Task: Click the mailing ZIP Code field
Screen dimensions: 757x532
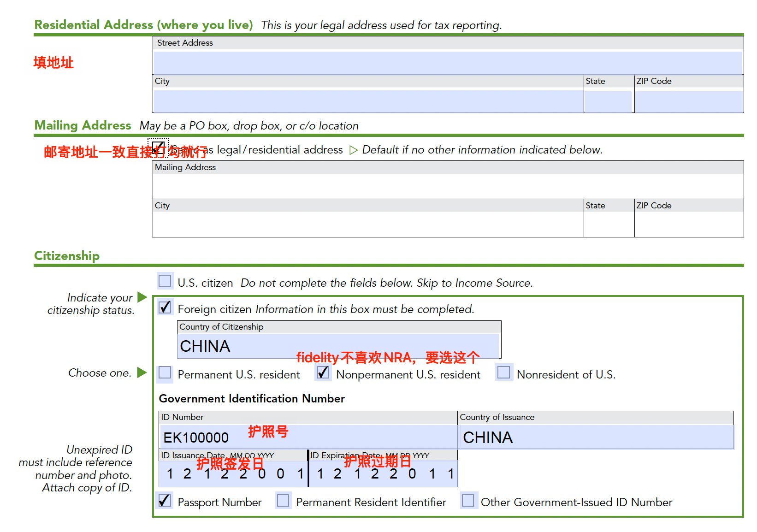Action: click(x=689, y=224)
